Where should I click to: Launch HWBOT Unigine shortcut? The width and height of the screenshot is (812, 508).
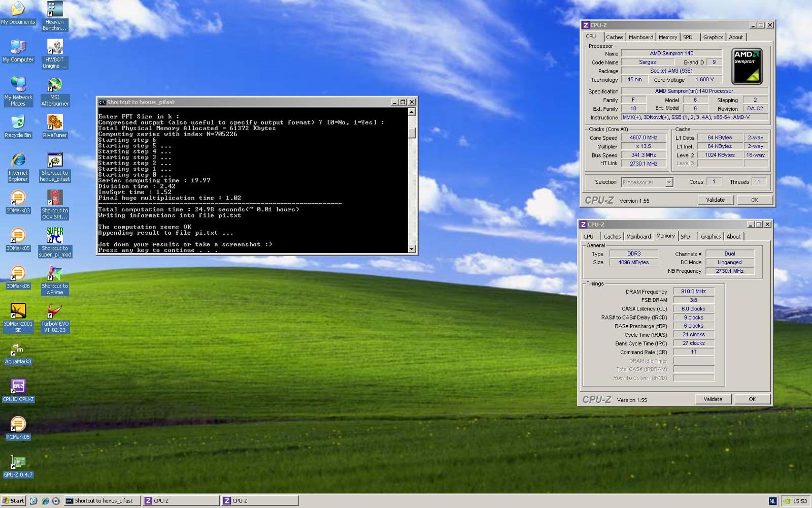point(54,54)
